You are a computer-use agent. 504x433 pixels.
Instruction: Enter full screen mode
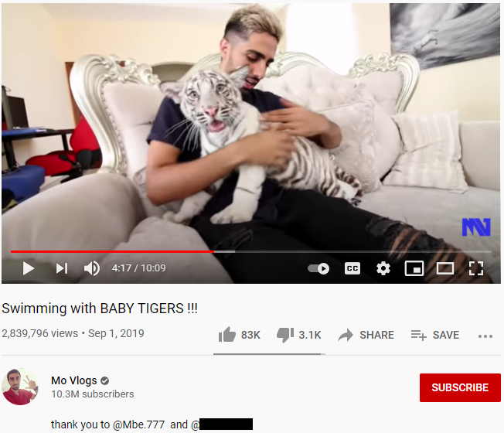[476, 268]
